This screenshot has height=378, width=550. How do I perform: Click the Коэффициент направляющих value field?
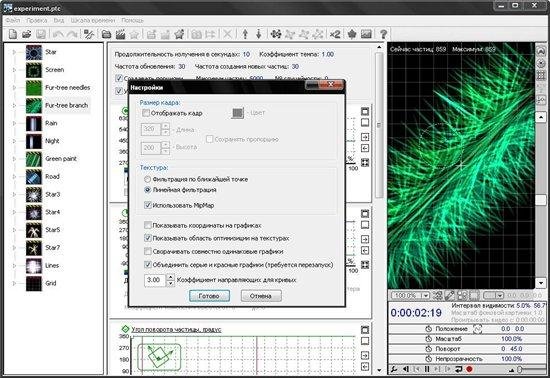coord(155,280)
